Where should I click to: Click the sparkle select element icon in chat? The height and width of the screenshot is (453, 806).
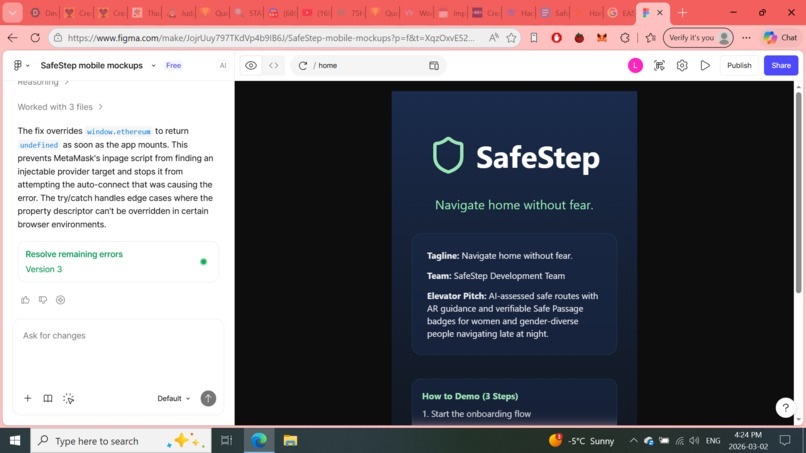click(x=68, y=398)
